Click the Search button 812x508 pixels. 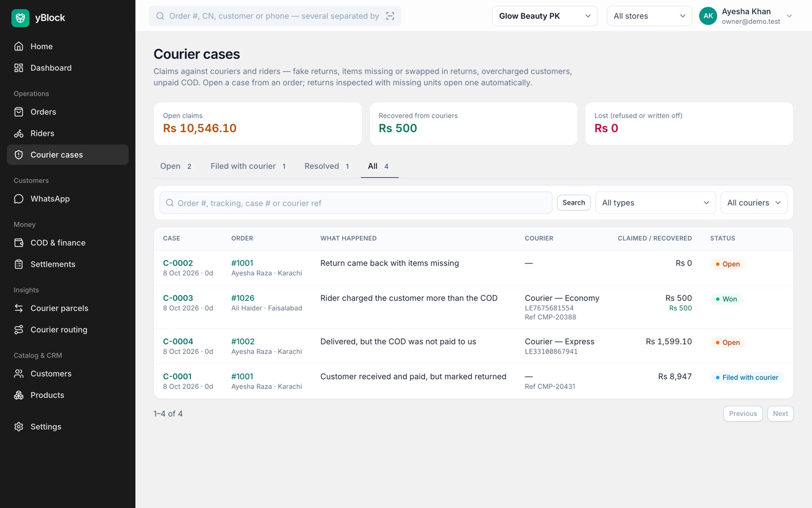coord(573,203)
